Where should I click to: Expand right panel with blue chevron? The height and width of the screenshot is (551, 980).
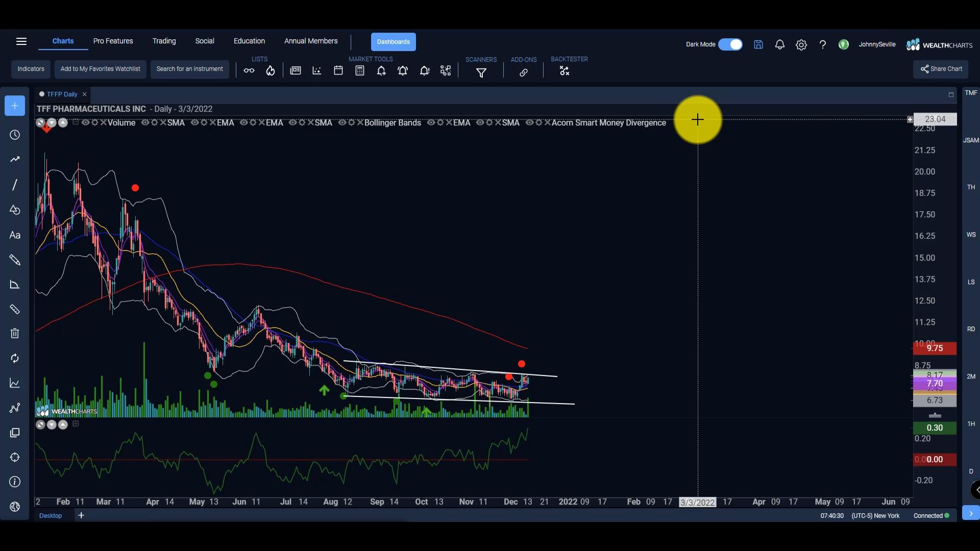tap(971, 513)
